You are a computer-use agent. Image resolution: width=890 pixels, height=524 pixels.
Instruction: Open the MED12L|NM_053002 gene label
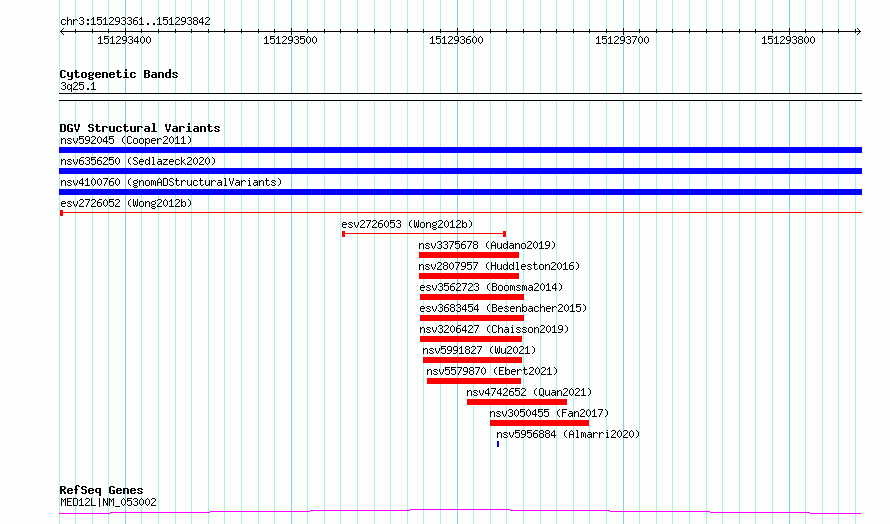pos(108,502)
